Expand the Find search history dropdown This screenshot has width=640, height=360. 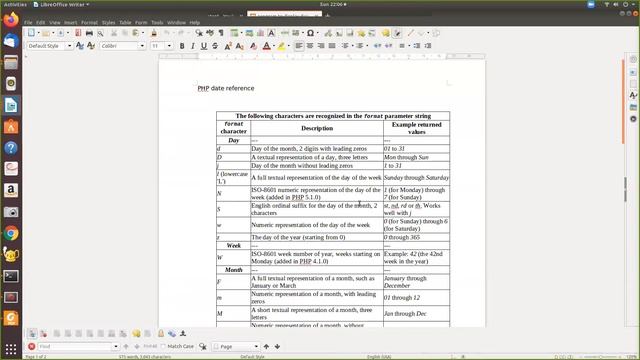click(116, 347)
